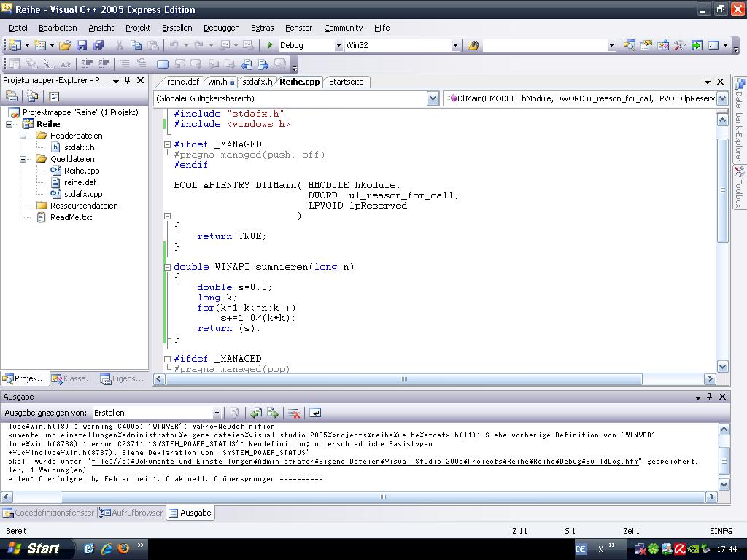Click Show All Files icon in Projektmappen-Explorer
The image size is (747, 560).
pos(33,97)
